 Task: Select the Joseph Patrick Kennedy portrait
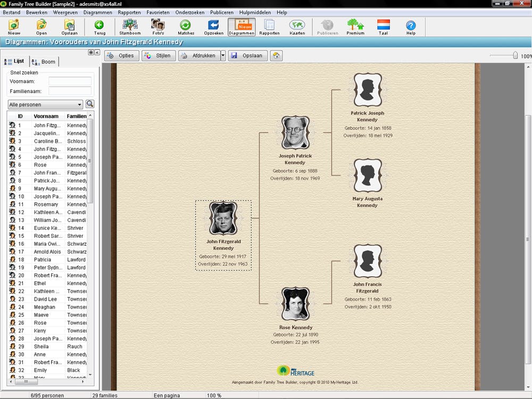tap(295, 132)
